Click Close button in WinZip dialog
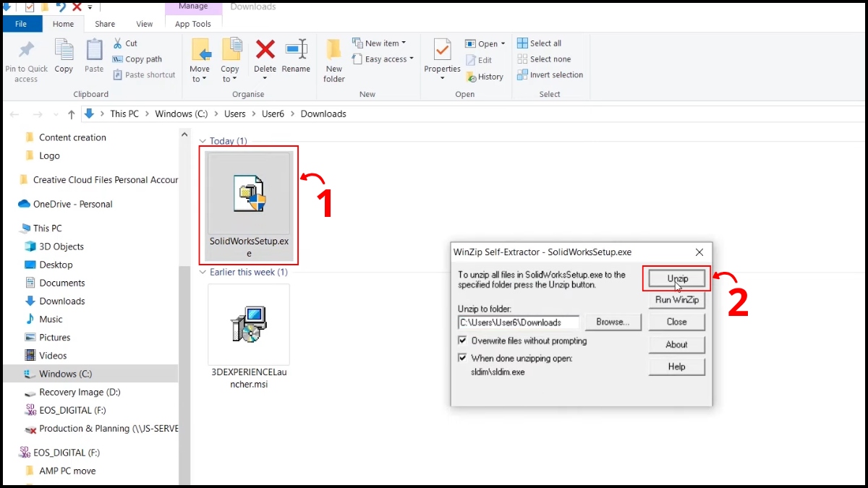This screenshot has width=868, height=488. pyautogui.click(x=677, y=322)
